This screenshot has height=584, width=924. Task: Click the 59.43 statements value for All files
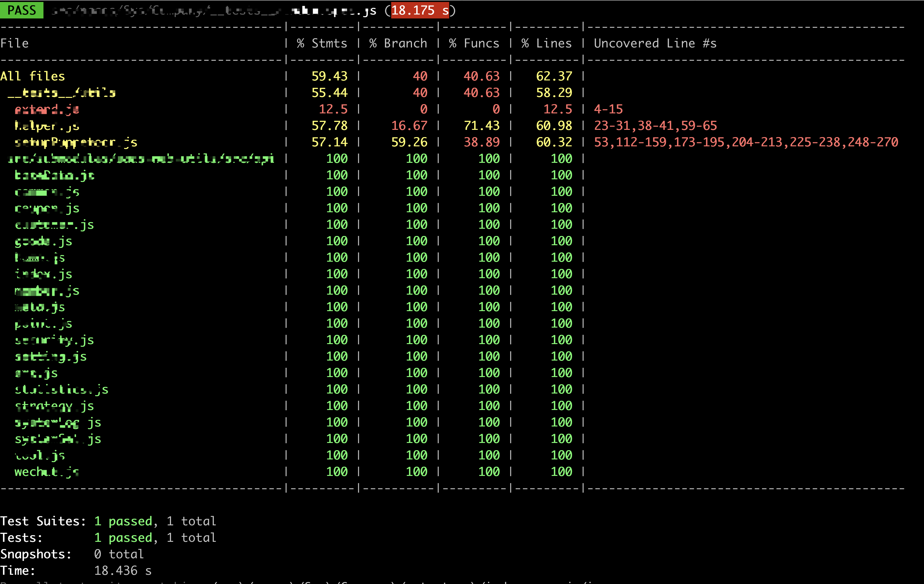click(329, 76)
